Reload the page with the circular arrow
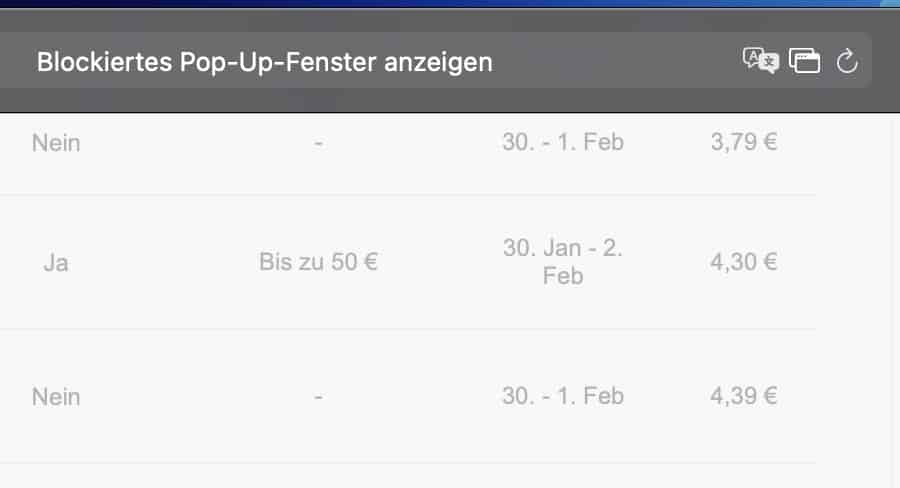900x488 pixels. [847, 62]
